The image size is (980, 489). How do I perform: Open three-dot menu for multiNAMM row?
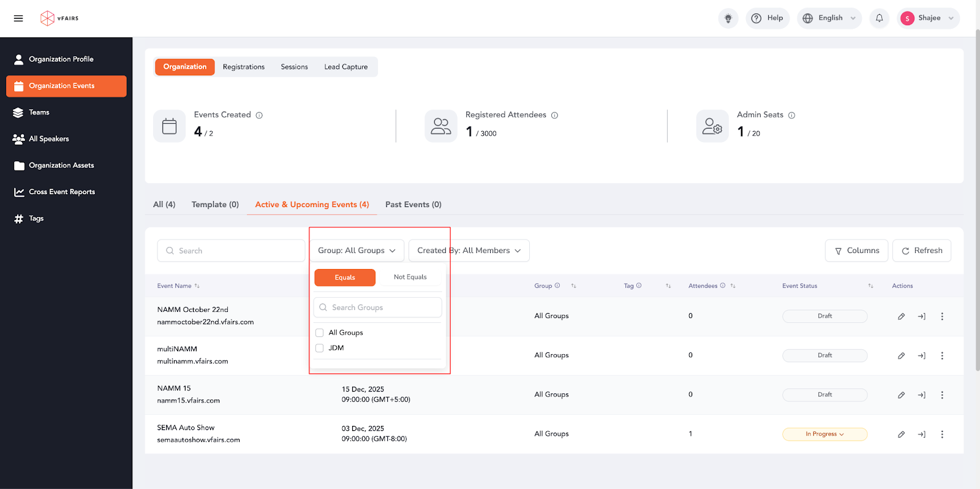point(942,356)
